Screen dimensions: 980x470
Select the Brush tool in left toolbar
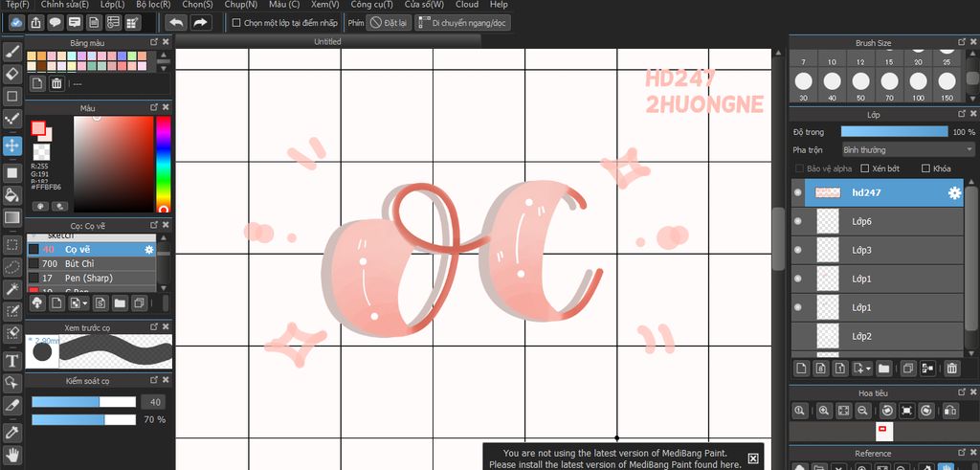[12, 52]
